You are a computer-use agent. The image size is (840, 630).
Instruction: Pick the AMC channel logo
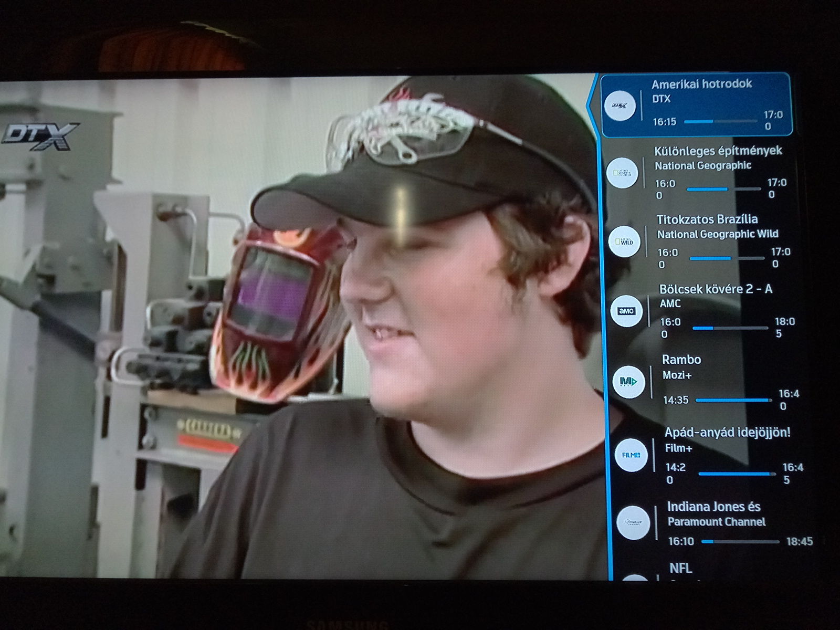tap(627, 311)
